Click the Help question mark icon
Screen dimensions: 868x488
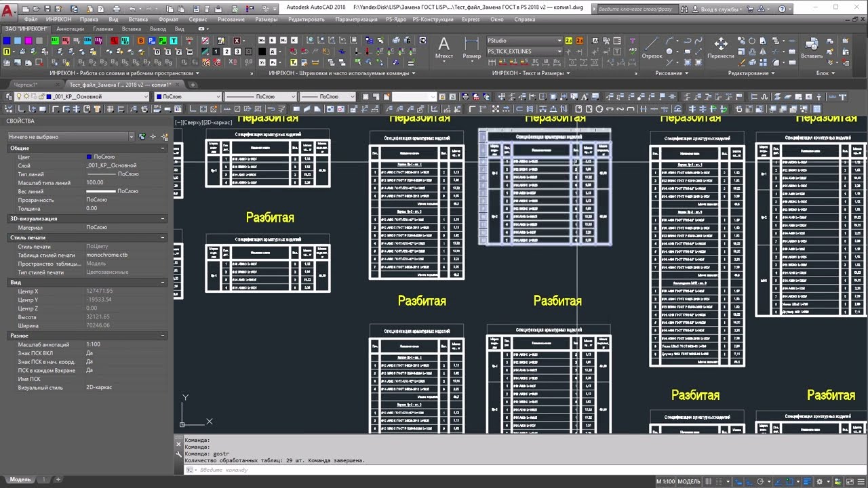(x=782, y=9)
